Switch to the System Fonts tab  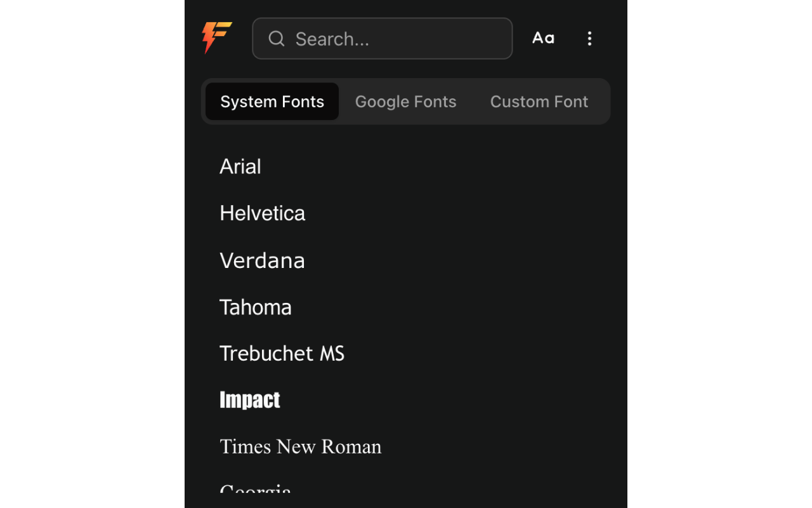(x=272, y=102)
